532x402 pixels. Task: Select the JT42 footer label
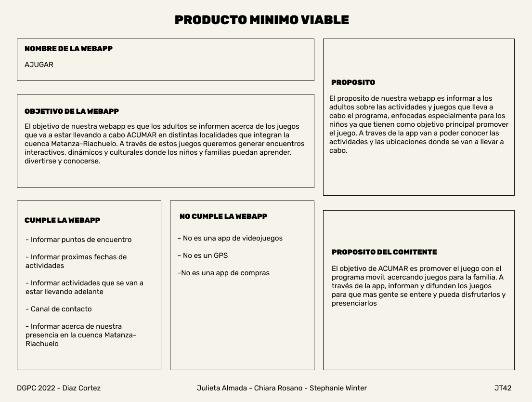point(503,388)
